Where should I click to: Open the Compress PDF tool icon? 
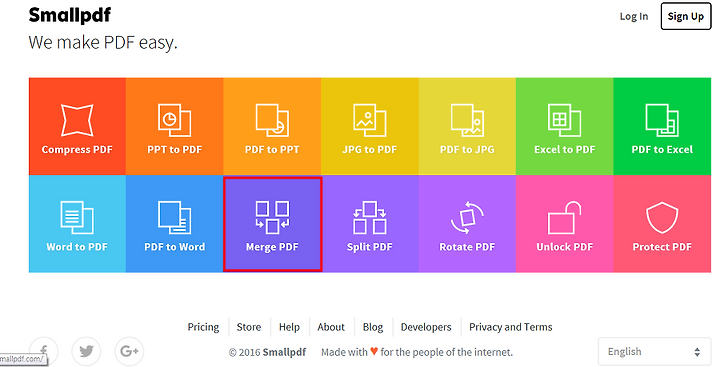(77, 119)
